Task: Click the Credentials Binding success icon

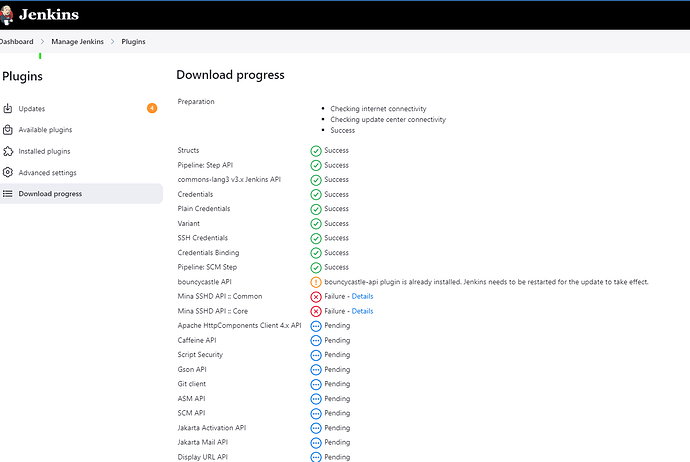Action: click(x=316, y=253)
